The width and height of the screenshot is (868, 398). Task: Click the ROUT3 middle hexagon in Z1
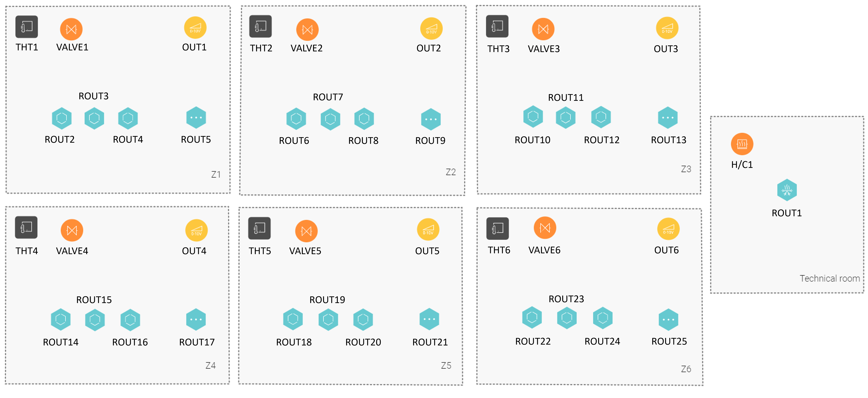click(x=94, y=118)
